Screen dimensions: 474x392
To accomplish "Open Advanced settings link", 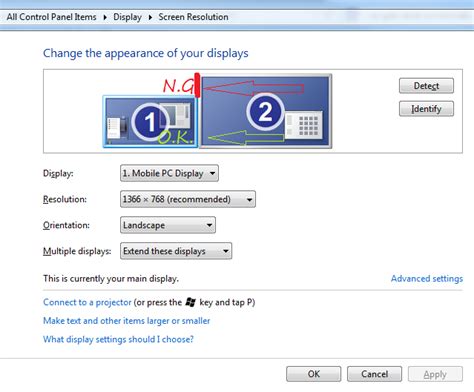I will coord(427,279).
